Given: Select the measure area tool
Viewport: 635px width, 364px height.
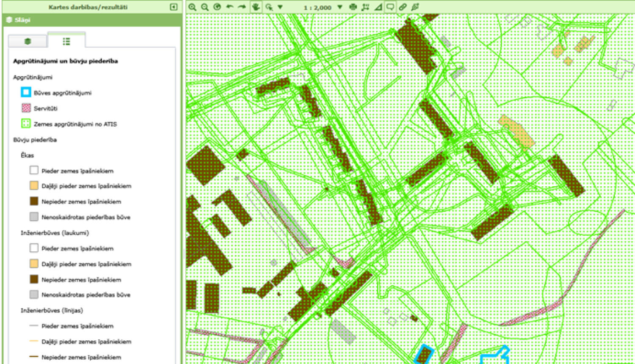Looking at the screenshot, I should [366, 7].
